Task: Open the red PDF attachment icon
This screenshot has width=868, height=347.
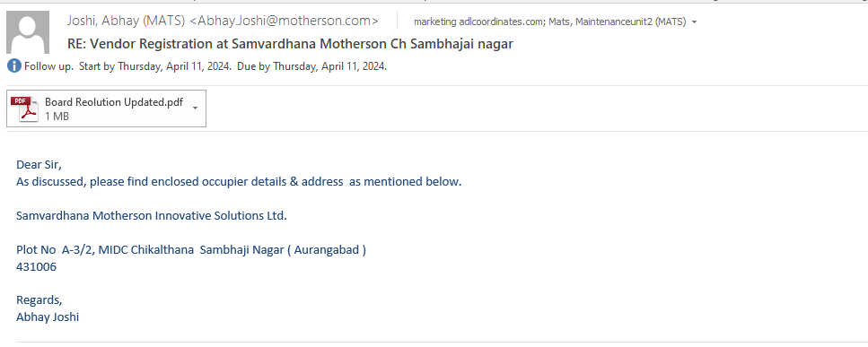Action: click(24, 108)
